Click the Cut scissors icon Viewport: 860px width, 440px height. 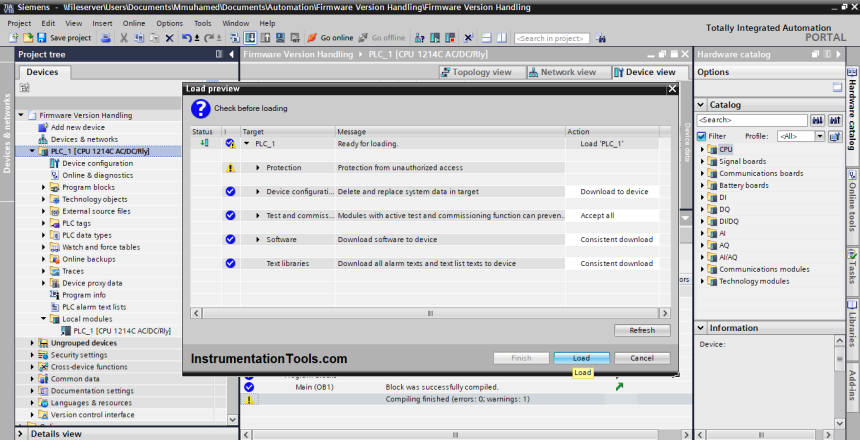[124, 38]
